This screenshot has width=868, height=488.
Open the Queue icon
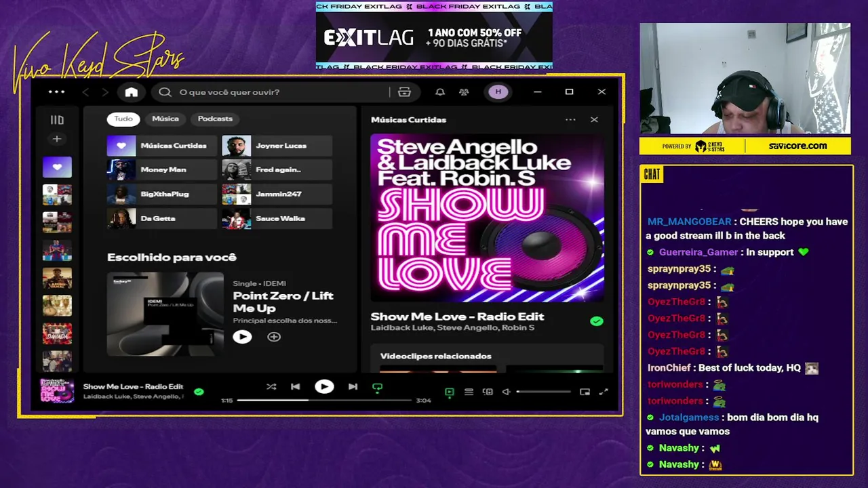[x=469, y=392]
